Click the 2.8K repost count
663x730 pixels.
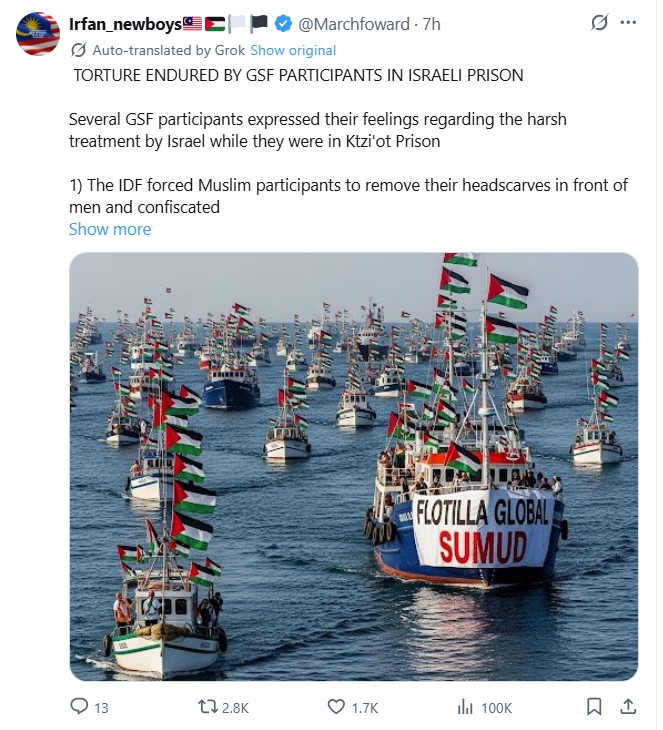pos(235,708)
